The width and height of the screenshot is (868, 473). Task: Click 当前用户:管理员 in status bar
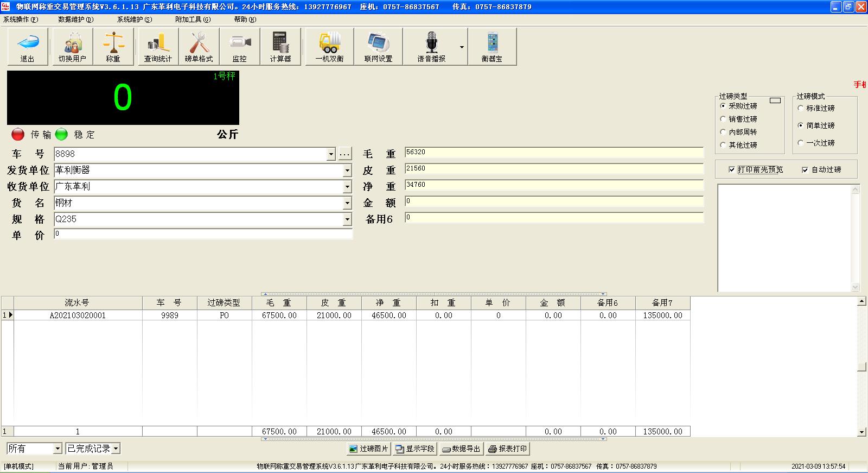point(86,466)
